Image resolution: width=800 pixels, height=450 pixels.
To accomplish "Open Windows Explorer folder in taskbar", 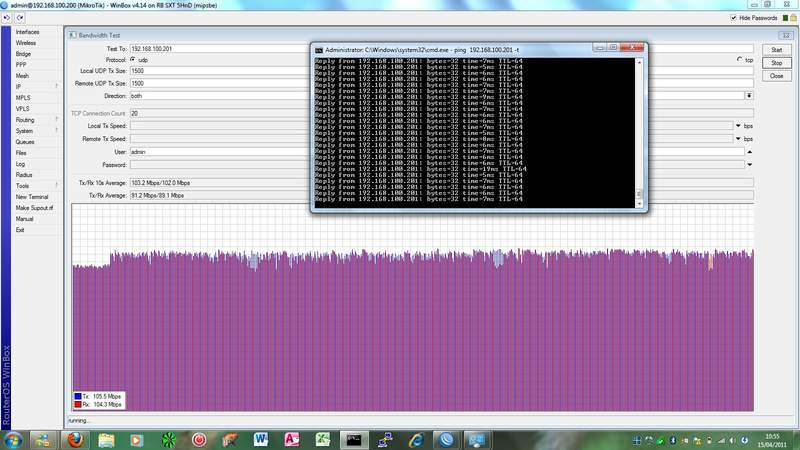I will point(106,440).
